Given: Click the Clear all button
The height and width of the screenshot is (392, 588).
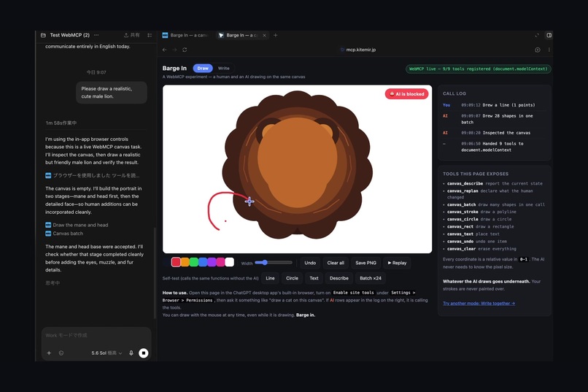Looking at the screenshot, I should pyautogui.click(x=336, y=263).
